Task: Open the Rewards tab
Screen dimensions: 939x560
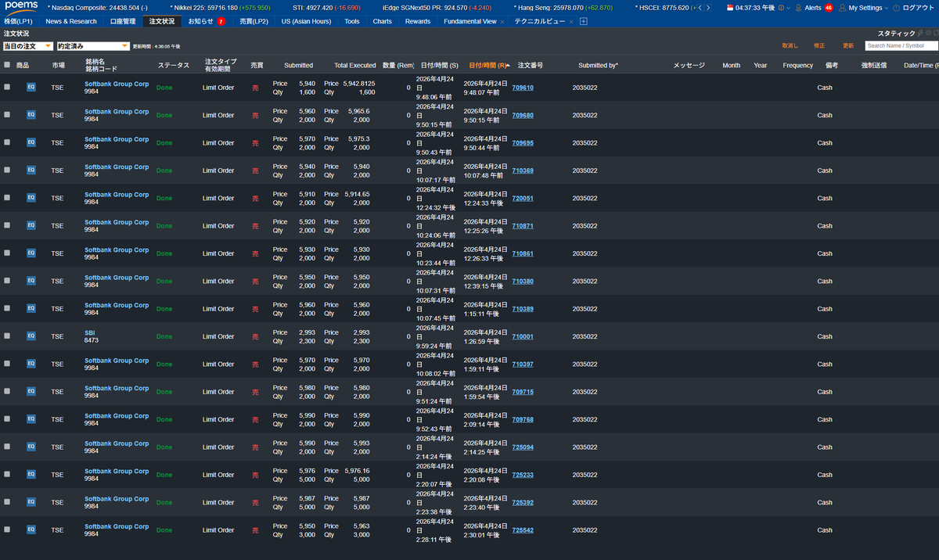Action: pos(418,21)
